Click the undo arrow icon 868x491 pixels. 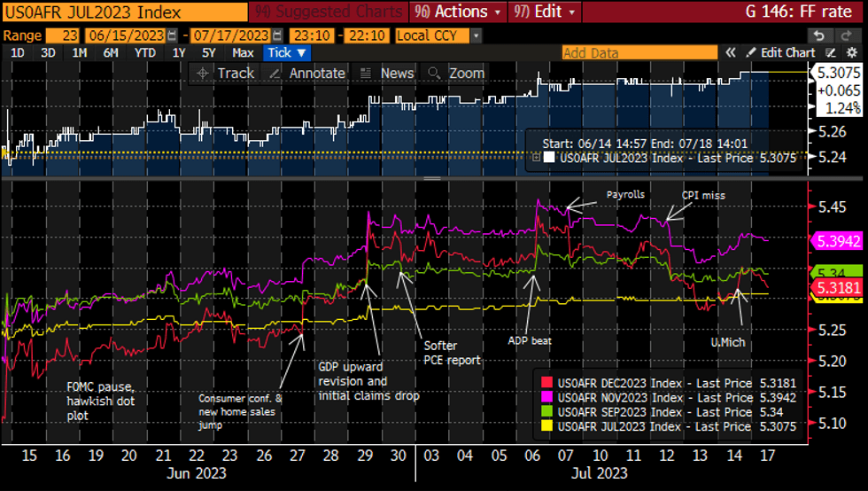tap(819, 35)
